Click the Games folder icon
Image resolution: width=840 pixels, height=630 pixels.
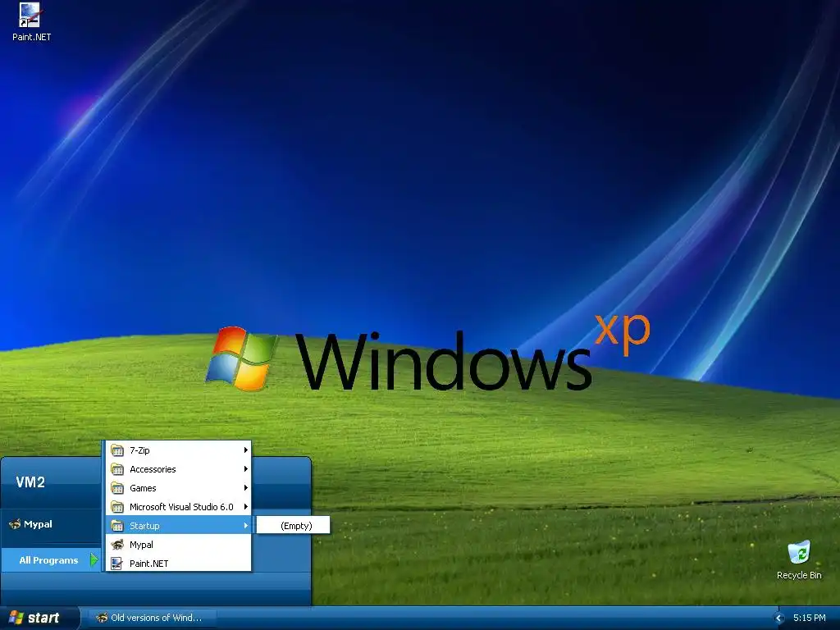pos(117,488)
